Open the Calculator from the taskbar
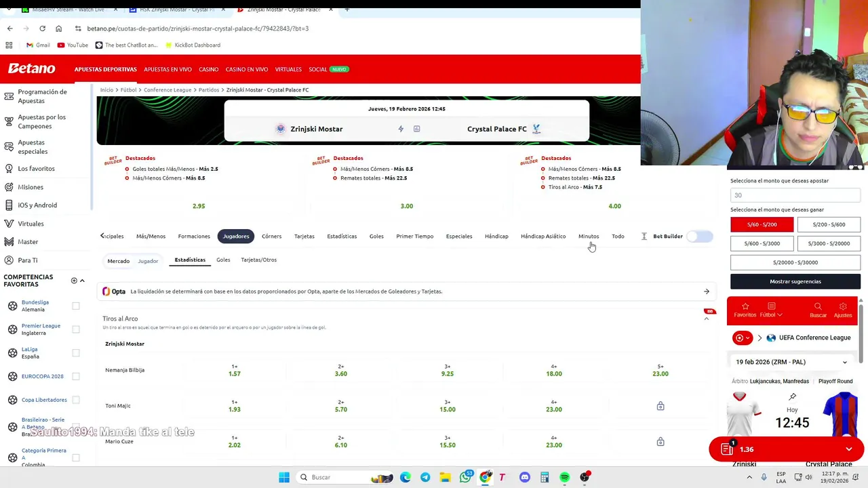Image resolution: width=868 pixels, height=488 pixels. point(544,477)
